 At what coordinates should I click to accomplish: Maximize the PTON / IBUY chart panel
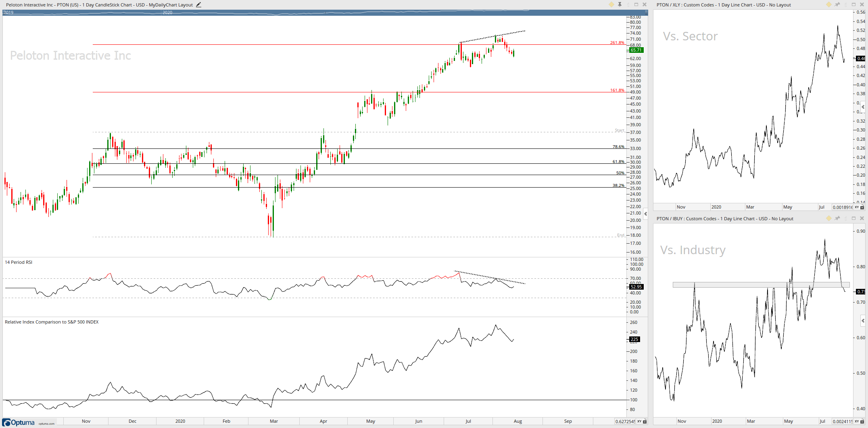pos(854,218)
